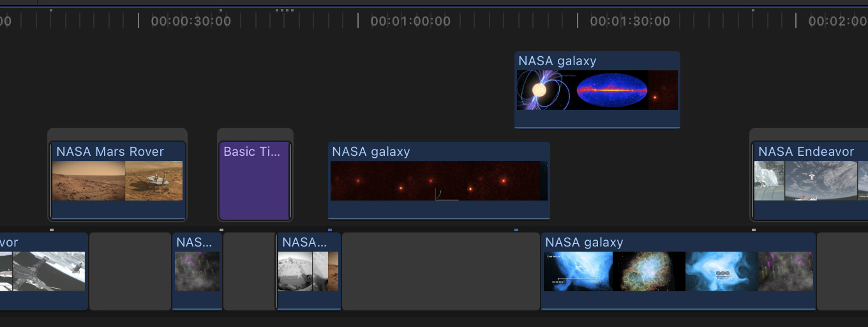Screen dimensions: 868x327
Task: Select storyline bar above Basic Title clip
Action: [255, 134]
